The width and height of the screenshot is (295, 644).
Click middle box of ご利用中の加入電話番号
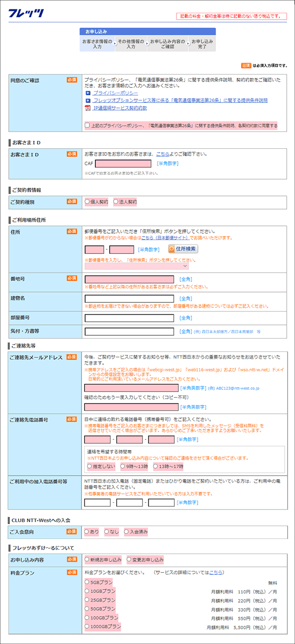coord(129,503)
